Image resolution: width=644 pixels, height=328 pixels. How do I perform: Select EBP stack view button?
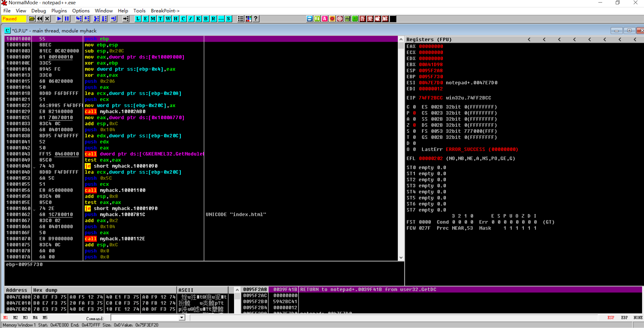coord(624,317)
